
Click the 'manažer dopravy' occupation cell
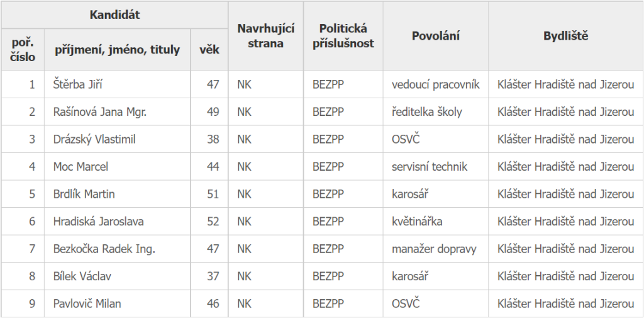[x=434, y=249]
